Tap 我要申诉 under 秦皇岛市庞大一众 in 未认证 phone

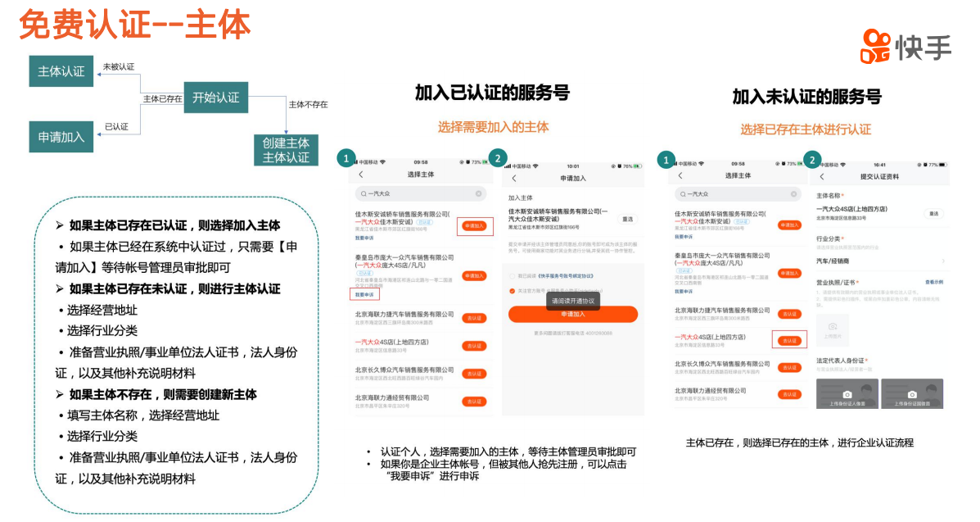(x=684, y=291)
